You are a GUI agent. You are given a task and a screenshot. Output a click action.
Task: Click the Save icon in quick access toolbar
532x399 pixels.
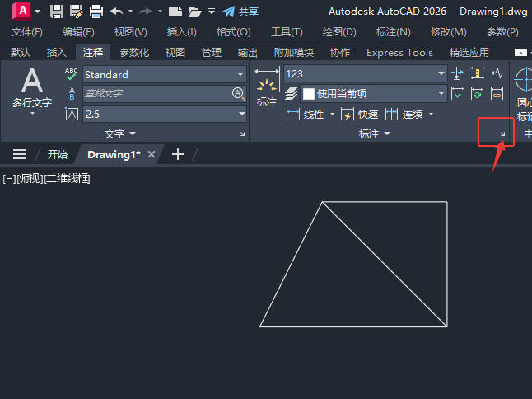point(57,12)
